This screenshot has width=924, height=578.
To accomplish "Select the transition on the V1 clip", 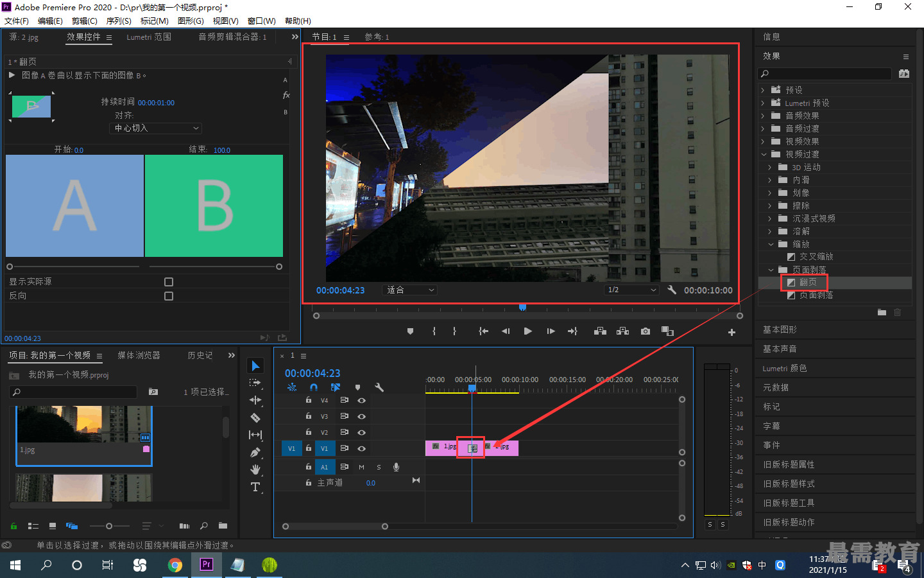I will click(472, 448).
